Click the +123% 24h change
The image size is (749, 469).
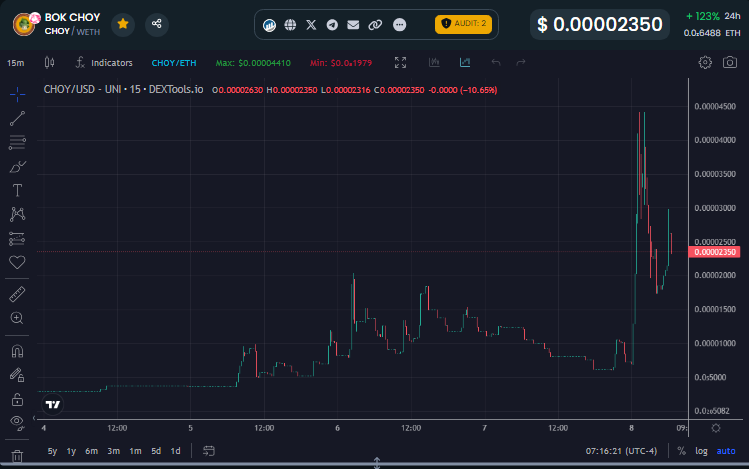713,16
